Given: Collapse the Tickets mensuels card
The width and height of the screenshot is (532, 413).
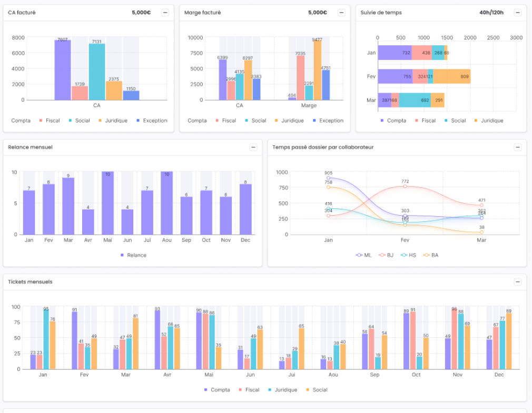Looking at the screenshot, I should point(518,281).
